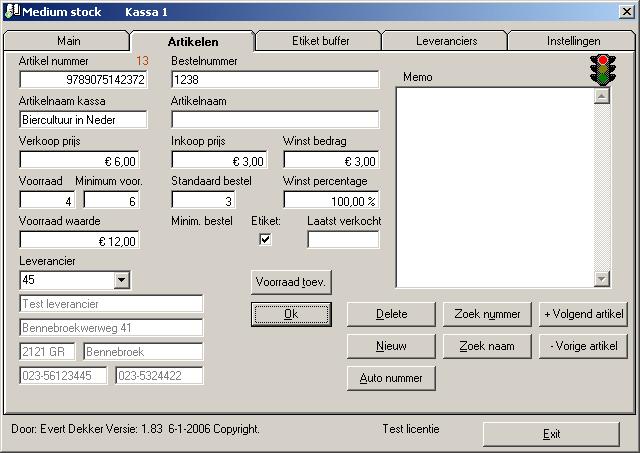
Task: Click the Test licentie status text
Action: click(411, 429)
